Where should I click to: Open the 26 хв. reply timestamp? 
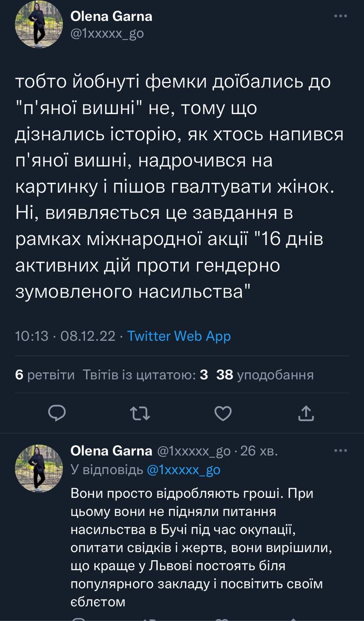tap(259, 451)
